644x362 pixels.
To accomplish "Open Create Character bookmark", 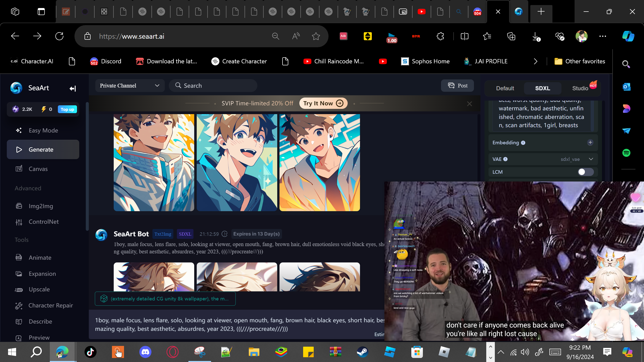I will [239, 61].
